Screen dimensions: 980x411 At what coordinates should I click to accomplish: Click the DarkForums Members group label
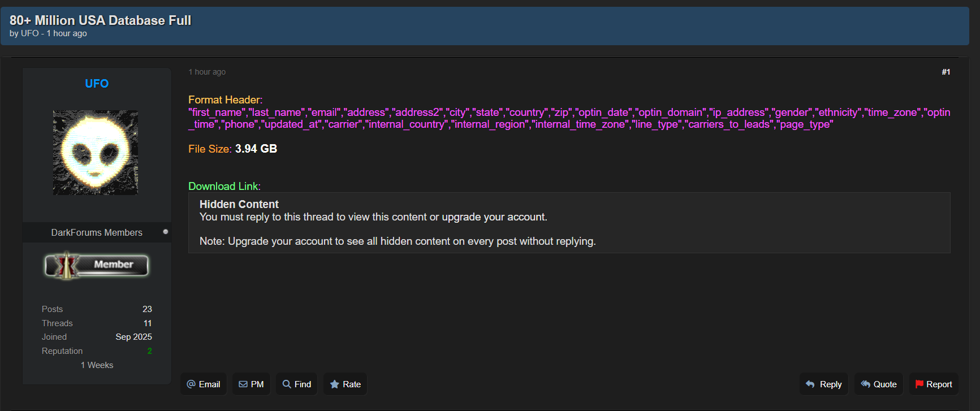97,232
